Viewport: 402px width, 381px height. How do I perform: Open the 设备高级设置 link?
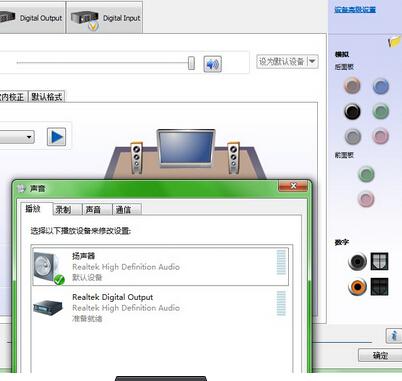tap(355, 9)
